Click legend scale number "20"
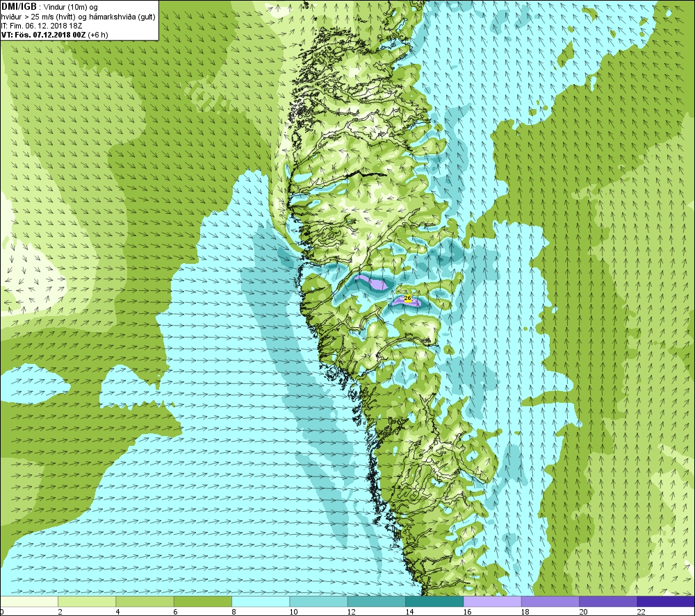Screen dimensions: 695x616 [x=583, y=612]
